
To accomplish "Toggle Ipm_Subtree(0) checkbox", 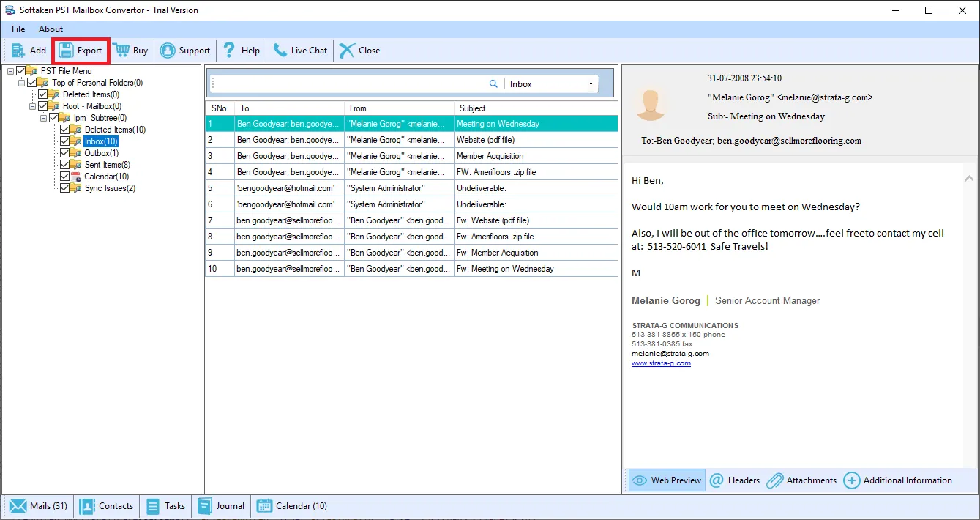I will pos(53,118).
